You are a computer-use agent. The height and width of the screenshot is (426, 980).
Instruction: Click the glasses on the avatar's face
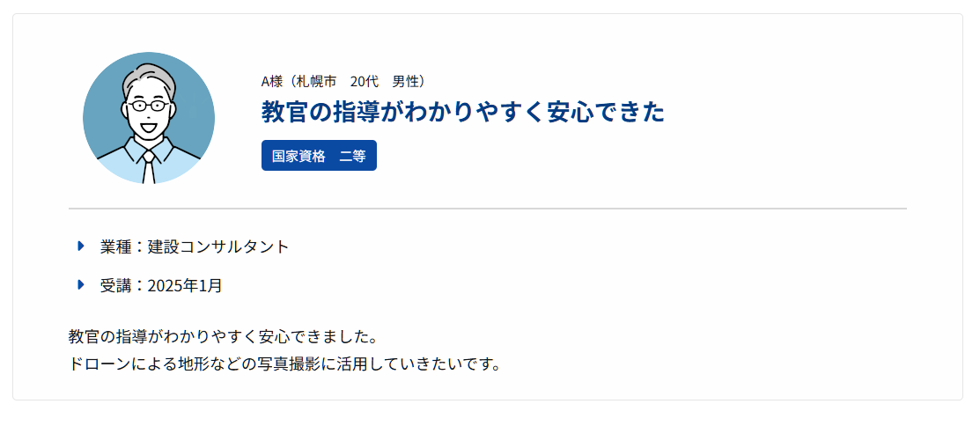(147, 106)
